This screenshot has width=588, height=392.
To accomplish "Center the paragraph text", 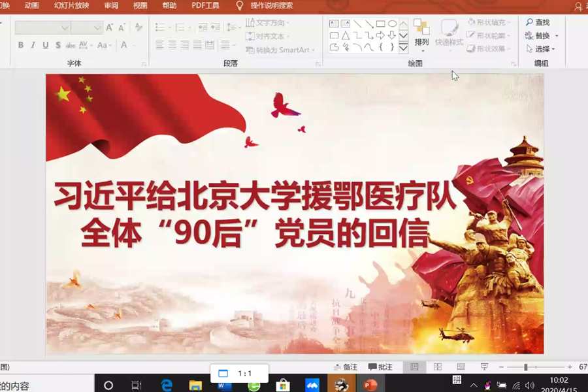I will [x=172, y=45].
